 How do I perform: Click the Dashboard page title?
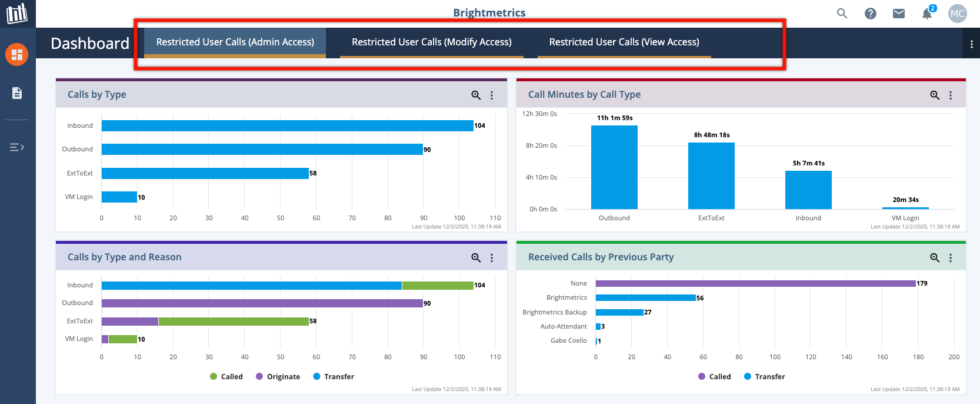90,44
